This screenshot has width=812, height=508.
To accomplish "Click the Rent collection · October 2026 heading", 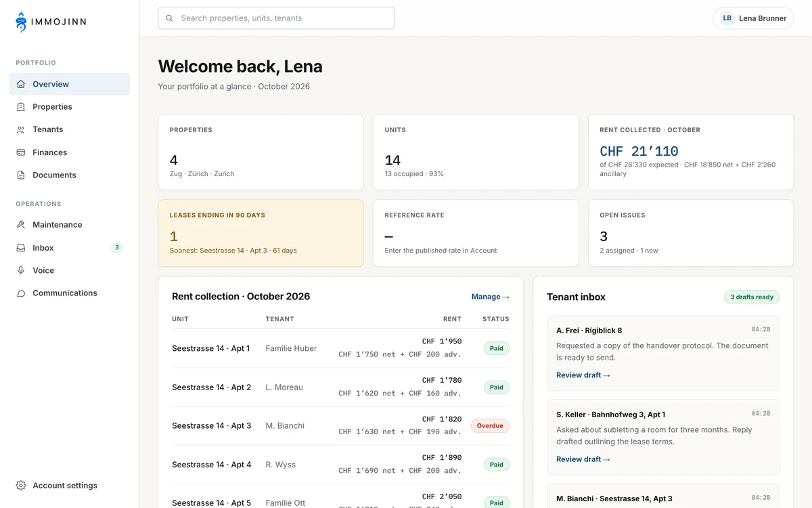I will 241,297.
